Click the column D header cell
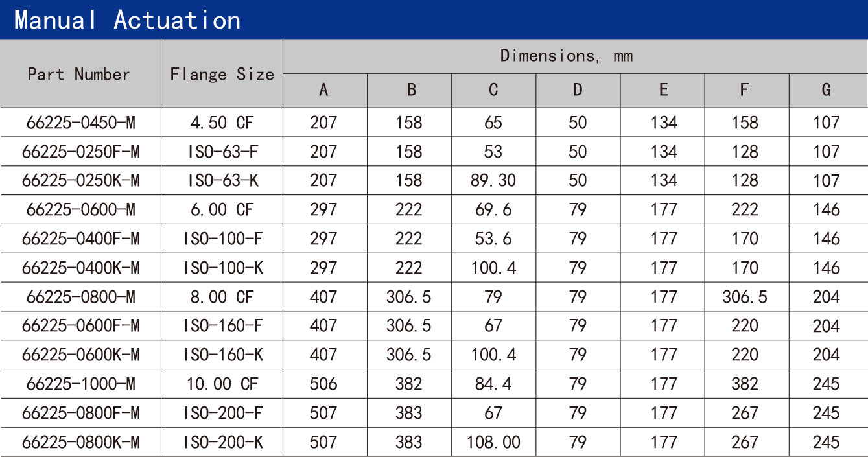Image resolution: width=868 pixels, height=457 pixels. [578, 90]
